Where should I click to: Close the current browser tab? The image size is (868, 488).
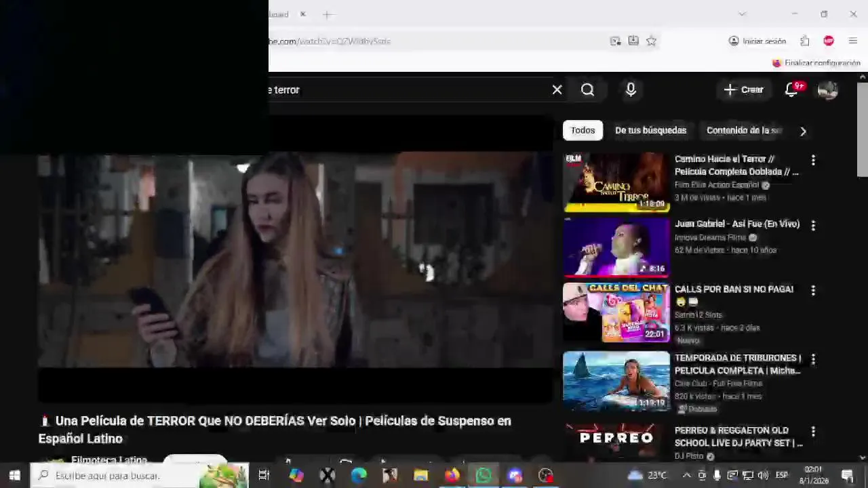pyautogui.click(x=303, y=14)
